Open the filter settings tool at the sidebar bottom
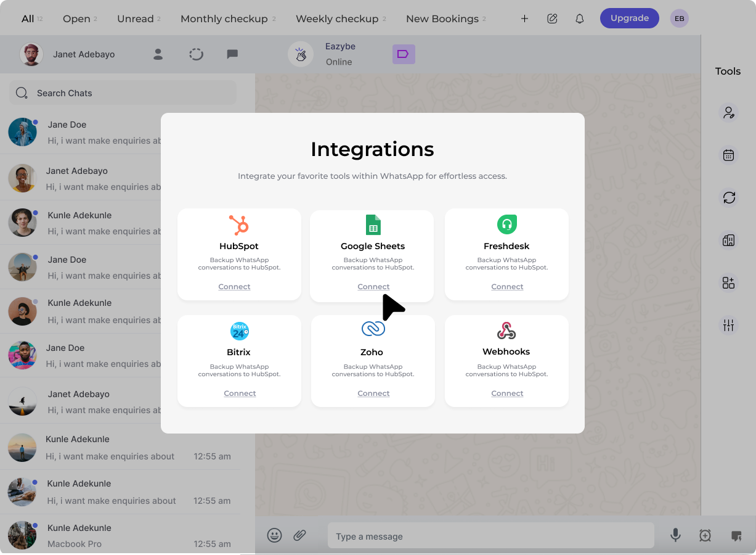Viewport: 756px width, 555px height. tap(728, 325)
